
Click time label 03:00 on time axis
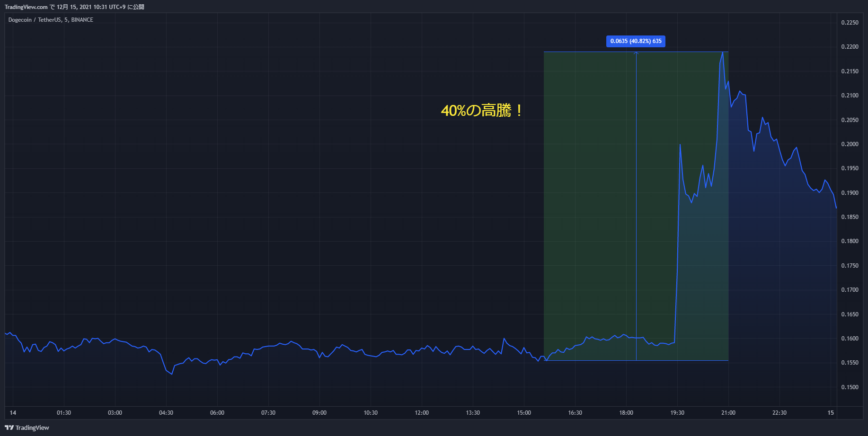115,413
